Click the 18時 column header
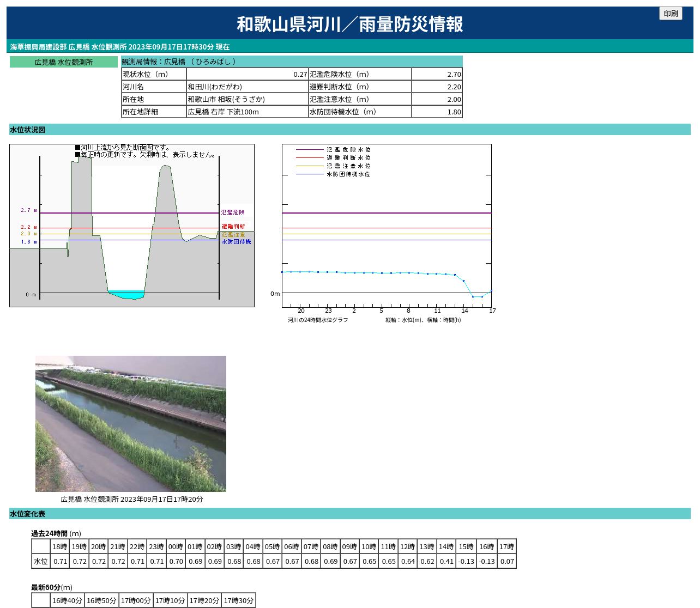 pyautogui.click(x=60, y=546)
